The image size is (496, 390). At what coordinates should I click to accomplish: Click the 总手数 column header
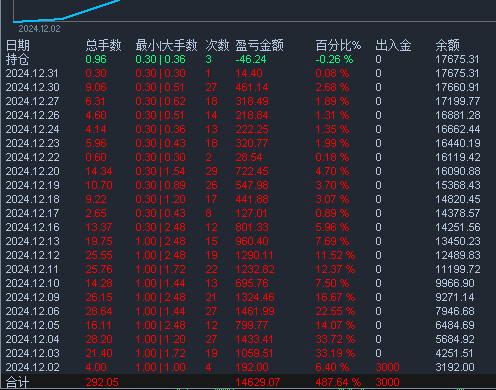[x=103, y=45]
